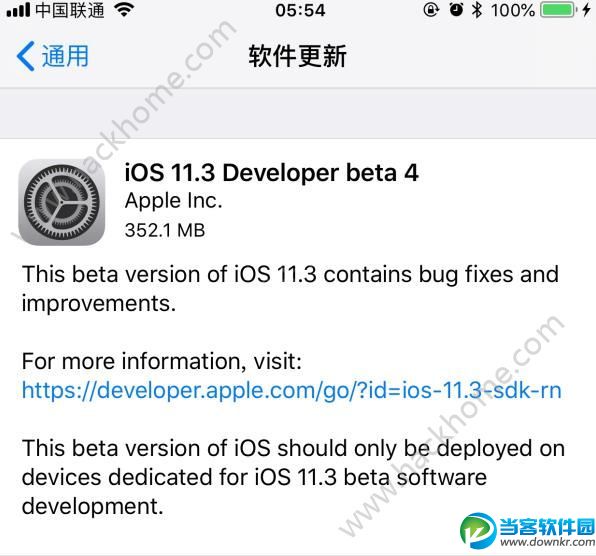Tap the 05:54 clock in status bar
This screenshot has height=556, width=596.
pos(300,10)
